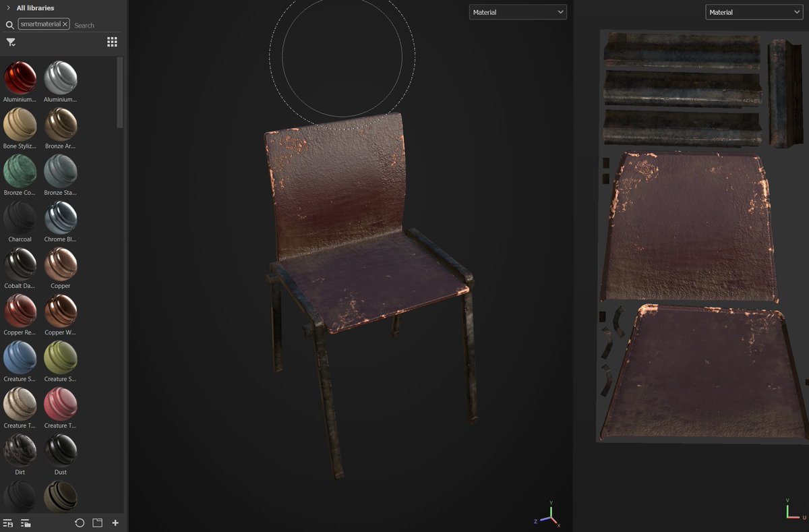Import new resources with the plus icon

pos(115,523)
